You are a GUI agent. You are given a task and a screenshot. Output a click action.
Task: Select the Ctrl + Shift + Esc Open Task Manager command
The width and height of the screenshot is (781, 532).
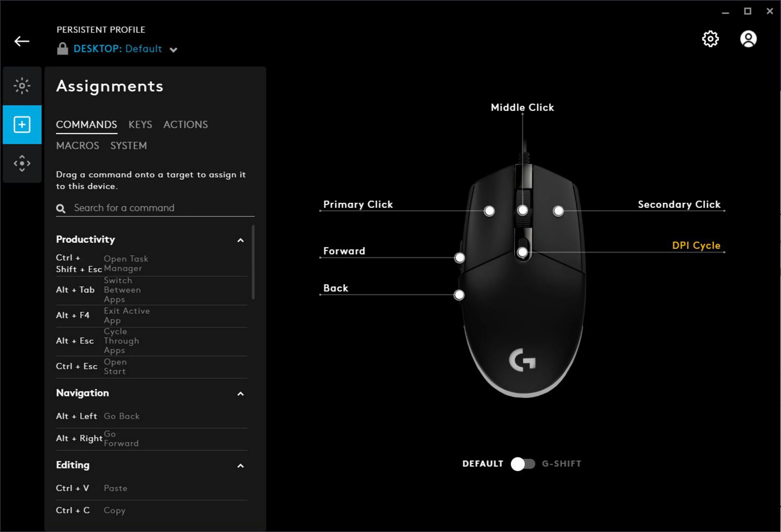[152, 264]
